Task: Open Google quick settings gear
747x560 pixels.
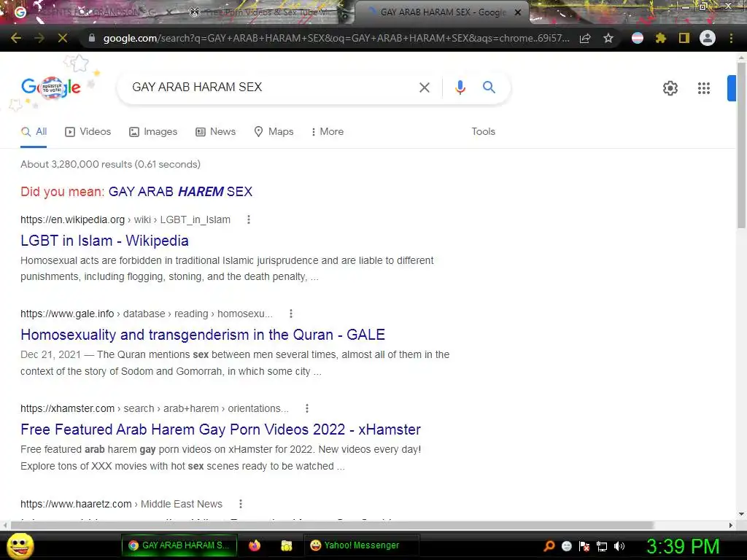Action: [670, 88]
